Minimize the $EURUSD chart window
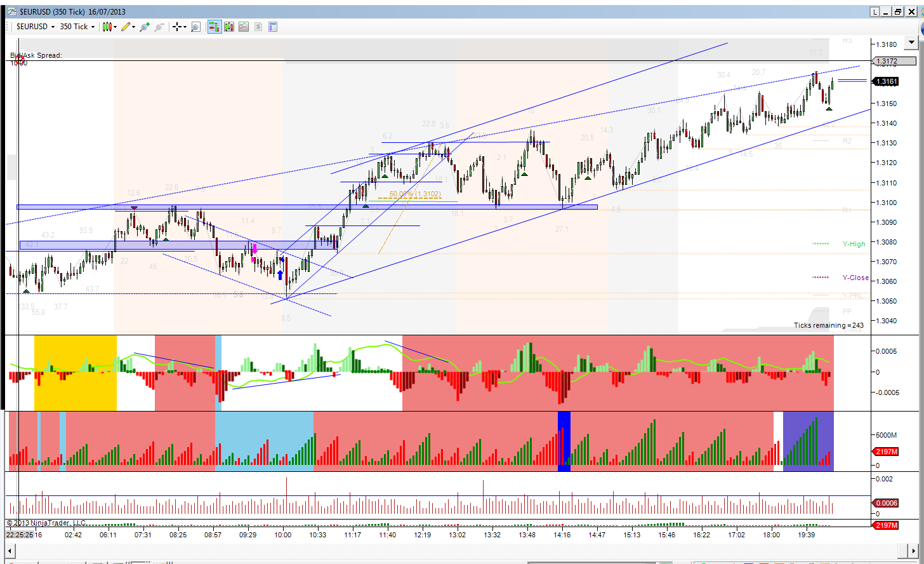Image resolution: width=924 pixels, height=564 pixels. (x=887, y=11)
